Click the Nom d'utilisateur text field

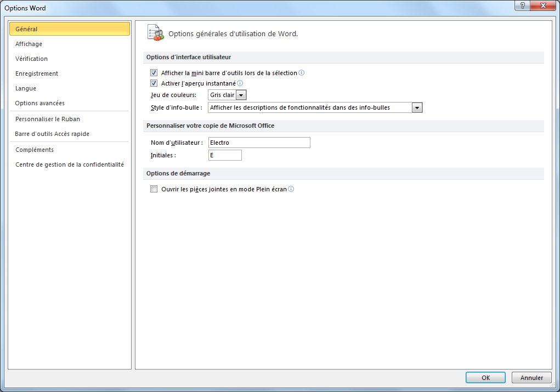[259, 143]
